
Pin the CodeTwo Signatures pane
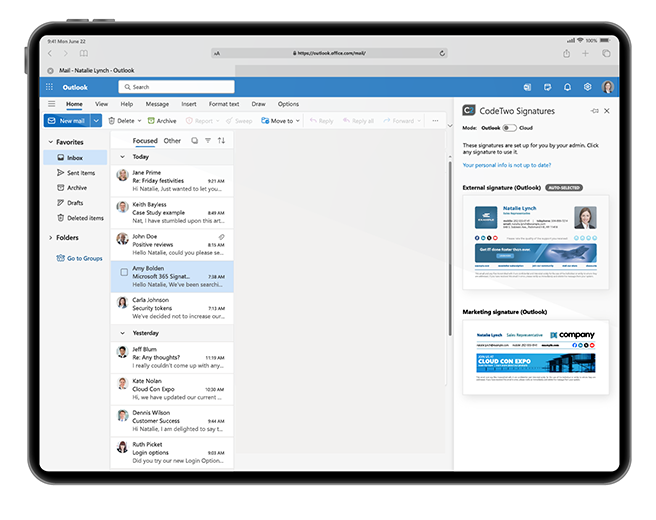[594, 111]
